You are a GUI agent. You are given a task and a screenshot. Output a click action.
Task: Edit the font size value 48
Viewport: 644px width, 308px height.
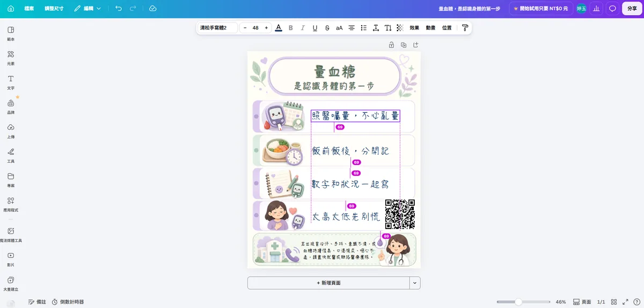click(255, 28)
